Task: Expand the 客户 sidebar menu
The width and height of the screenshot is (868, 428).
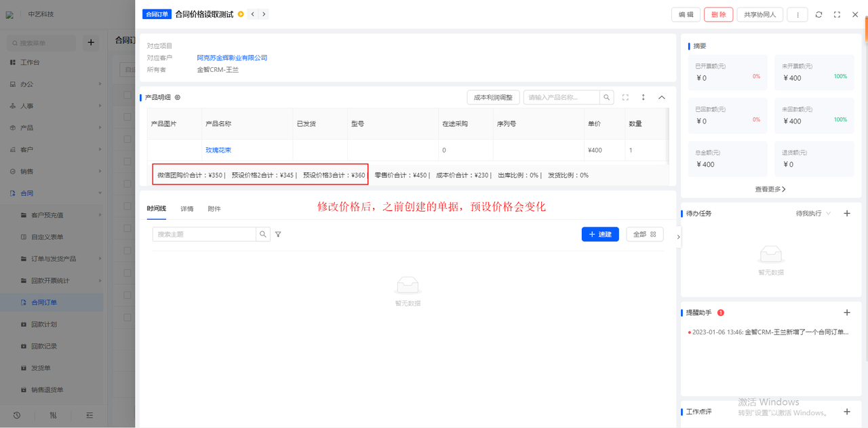Action: [52, 149]
